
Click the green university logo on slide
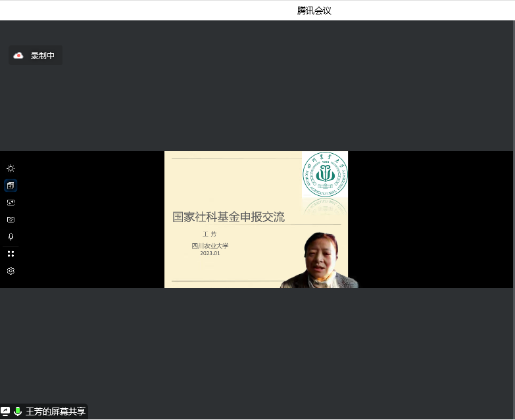point(325,175)
